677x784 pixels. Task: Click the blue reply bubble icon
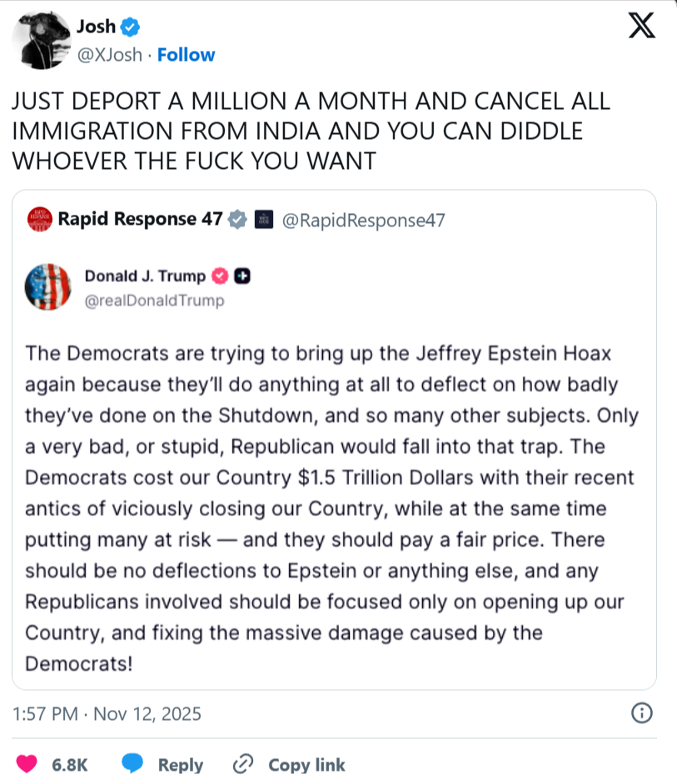[132, 764]
